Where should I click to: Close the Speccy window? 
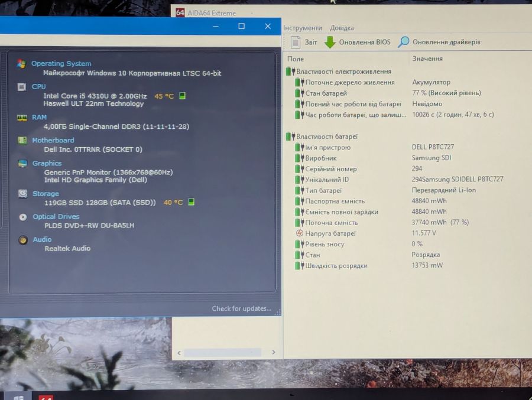click(x=268, y=26)
